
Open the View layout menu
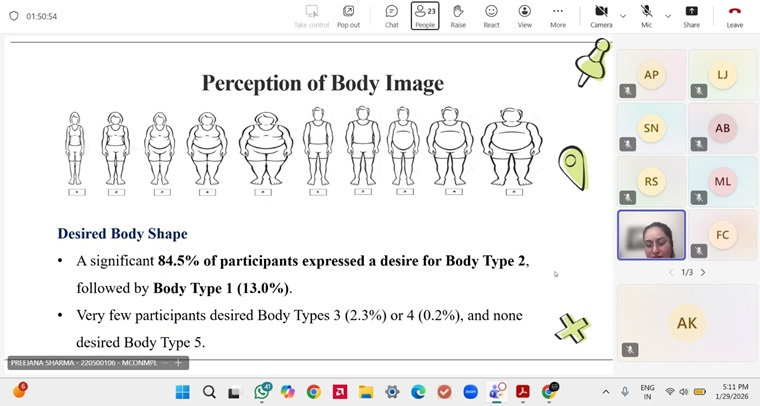click(x=524, y=15)
